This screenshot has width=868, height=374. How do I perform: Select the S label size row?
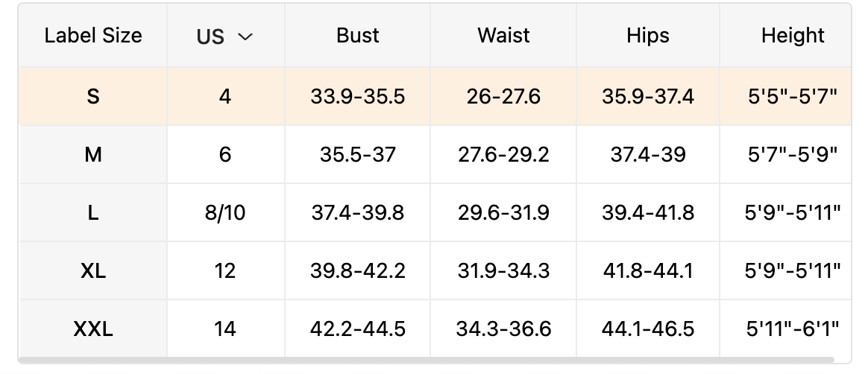(x=93, y=96)
